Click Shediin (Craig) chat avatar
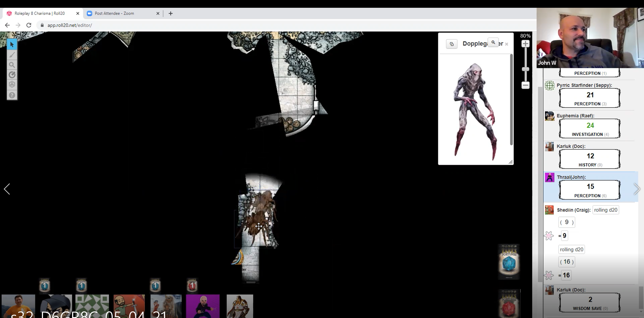 point(549,210)
